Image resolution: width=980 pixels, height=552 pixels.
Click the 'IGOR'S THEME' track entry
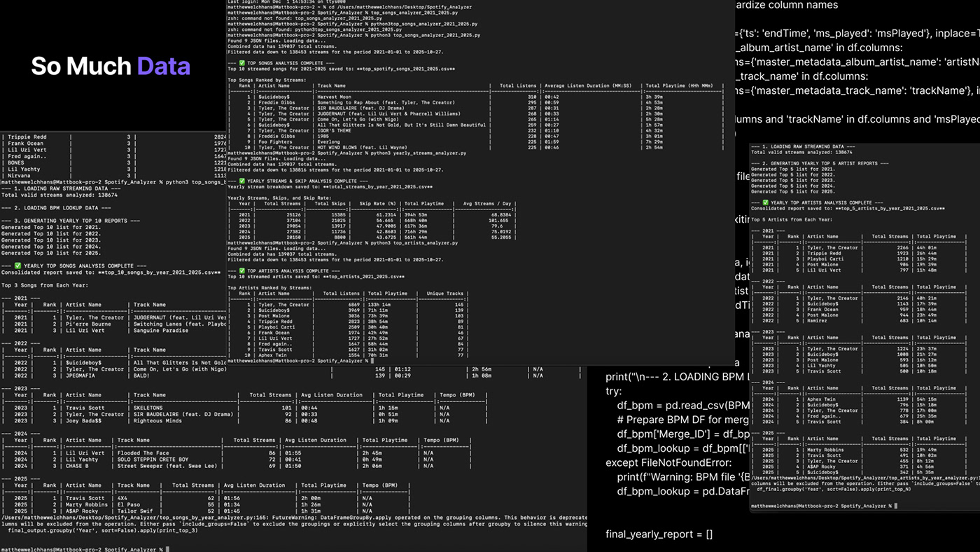(335, 131)
